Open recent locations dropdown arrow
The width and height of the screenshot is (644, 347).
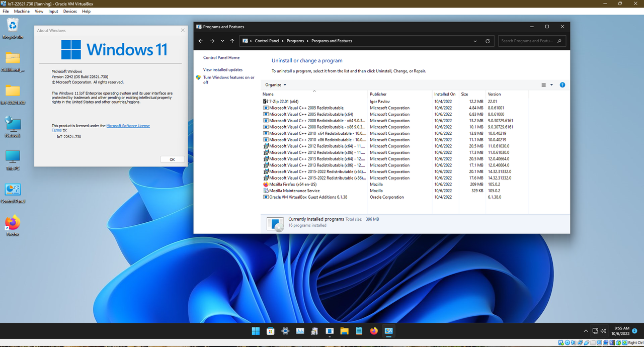(x=222, y=41)
